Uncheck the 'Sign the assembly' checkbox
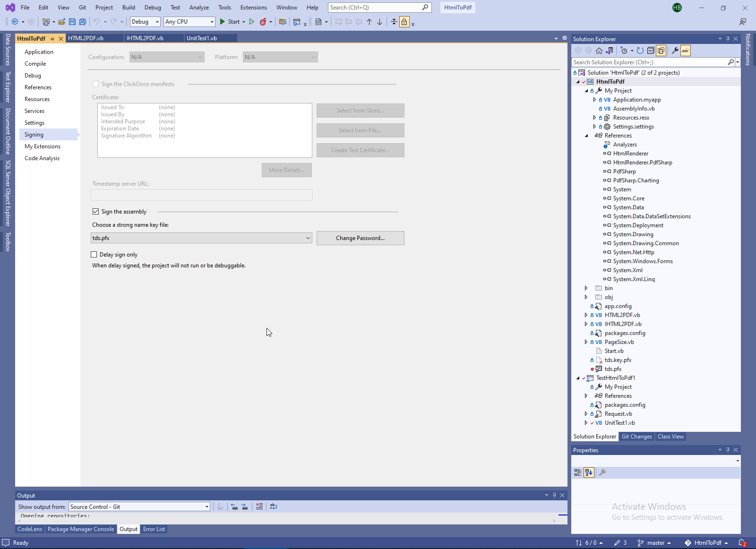Viewport: 756px width, 549px height. (95, 212)
